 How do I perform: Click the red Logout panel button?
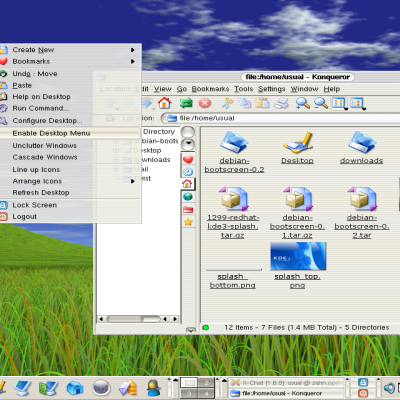click(x=363, y=393)
